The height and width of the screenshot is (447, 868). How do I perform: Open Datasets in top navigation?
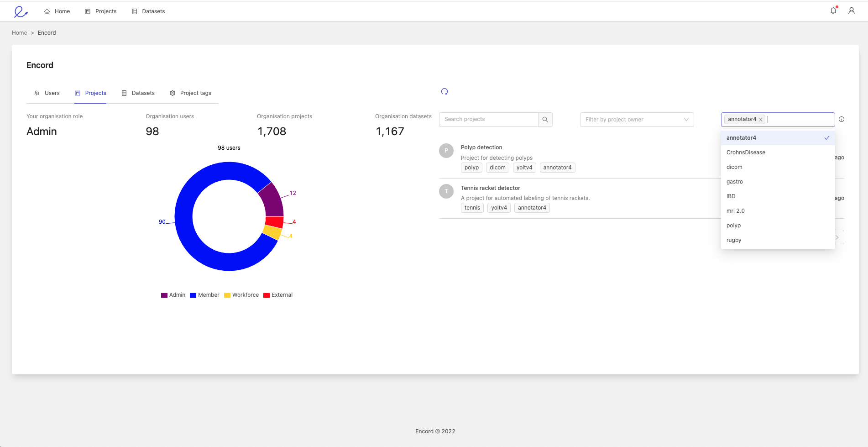coord(148,11)
